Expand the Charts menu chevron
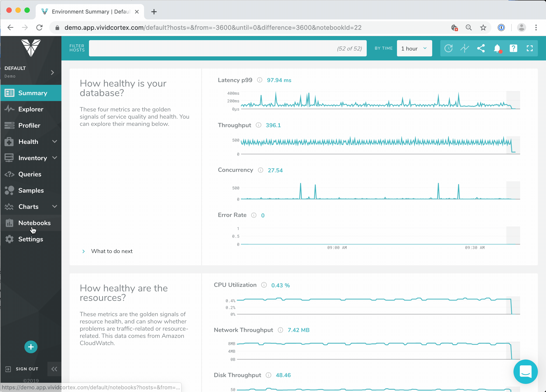 55,207
